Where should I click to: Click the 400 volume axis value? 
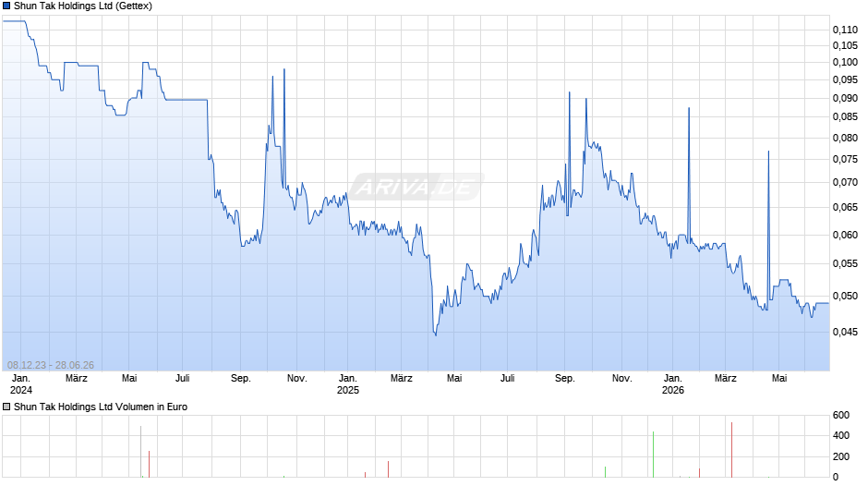coord(841,435)
